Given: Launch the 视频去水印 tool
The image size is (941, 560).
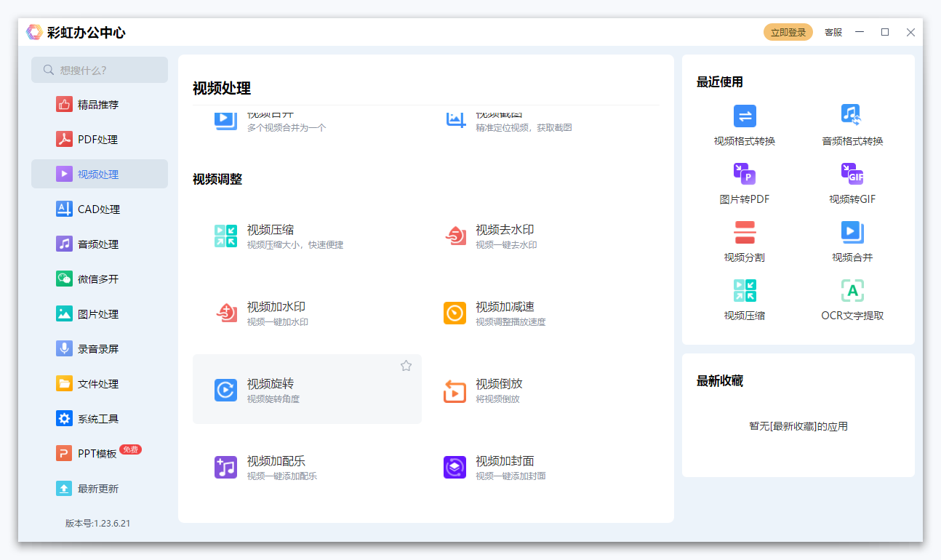Looking at the screenshot, I should (536, 236).
